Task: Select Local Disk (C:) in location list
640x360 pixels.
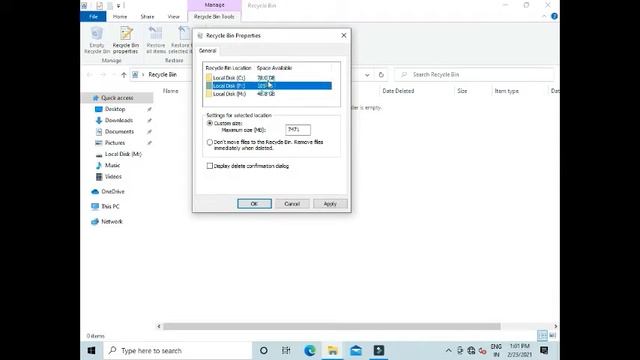Action: pos(269,78)
